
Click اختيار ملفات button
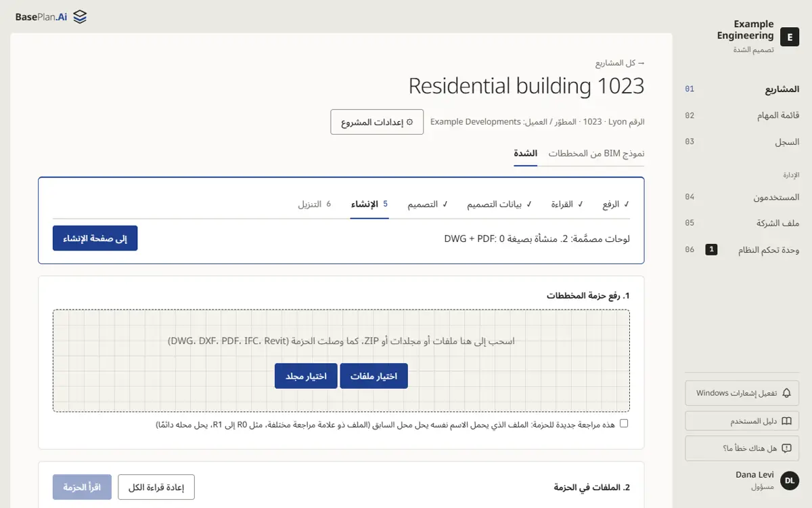tap(374, 376)
